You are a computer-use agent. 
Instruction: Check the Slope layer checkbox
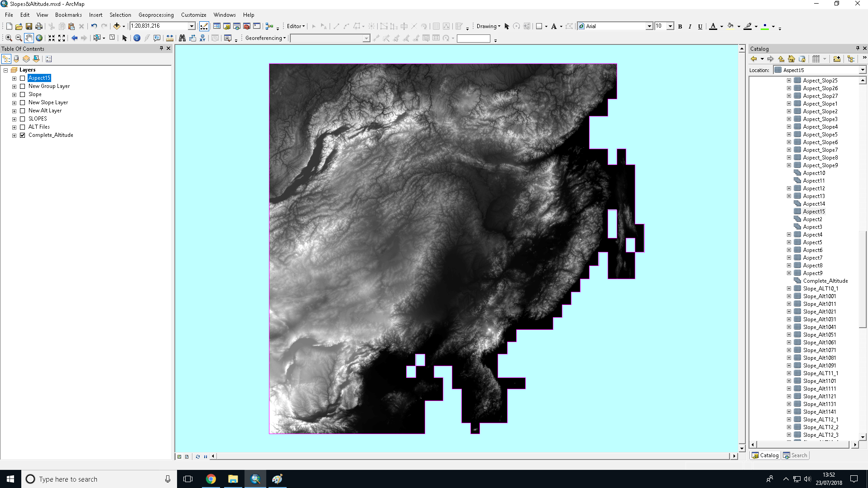point(22,94)
